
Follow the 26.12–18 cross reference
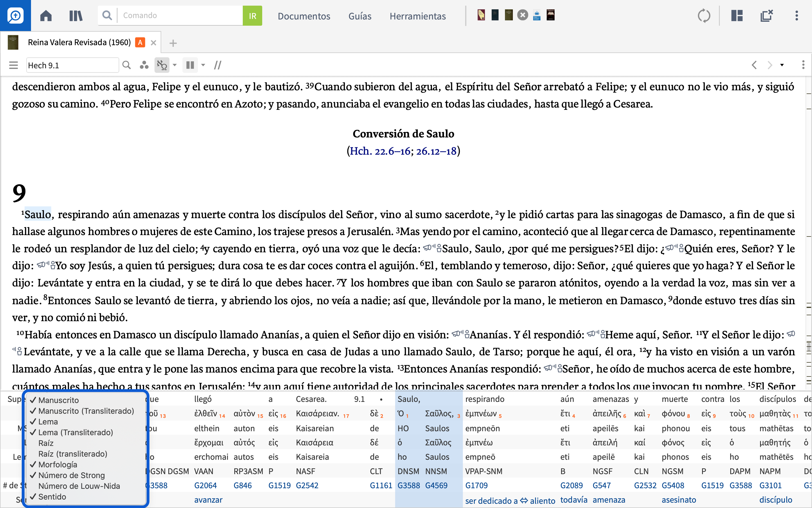click(436, 151)
